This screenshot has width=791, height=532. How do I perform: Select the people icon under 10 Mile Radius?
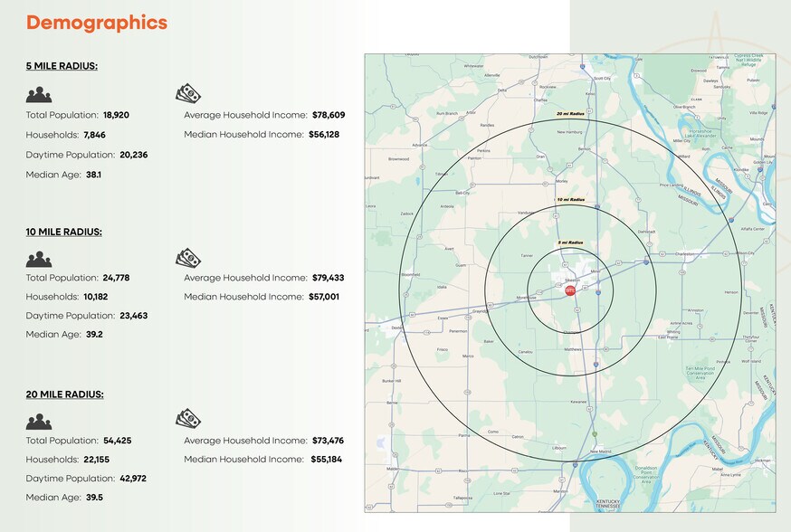coord(39,259)
